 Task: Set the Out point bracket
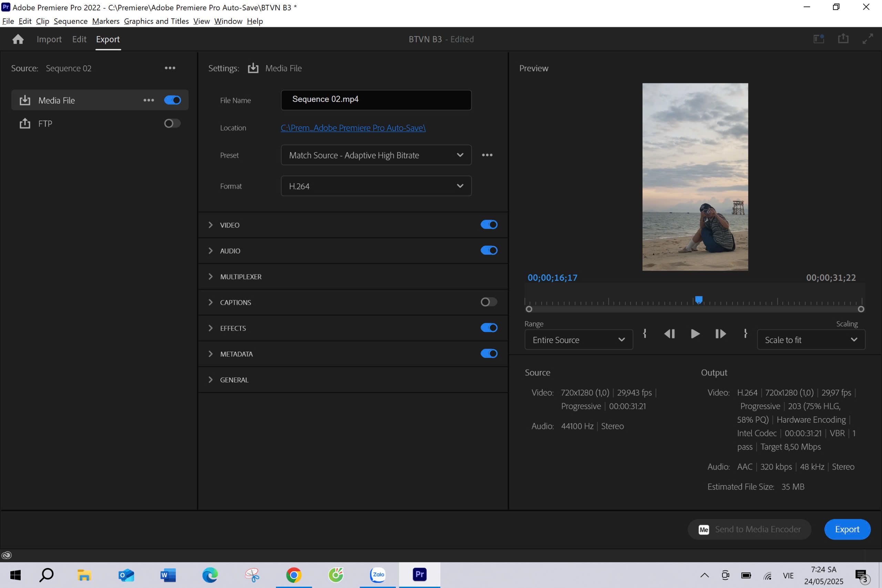[745, 333]
